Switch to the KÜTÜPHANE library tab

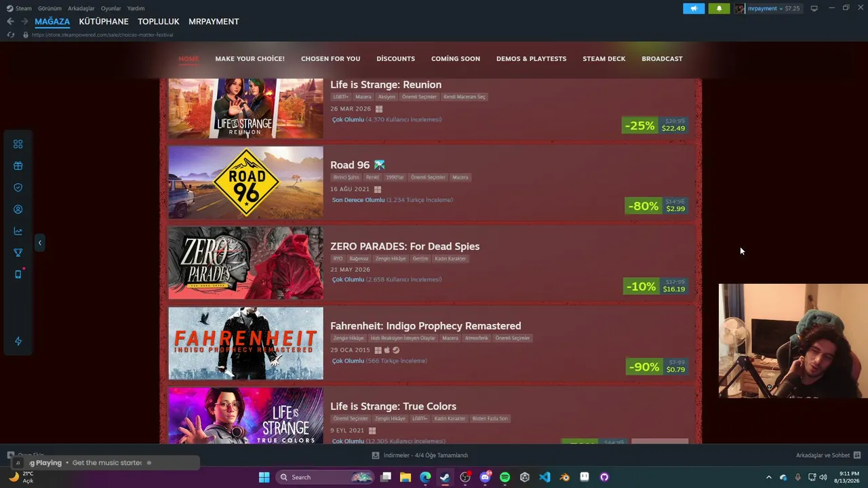tap(104, 22)
